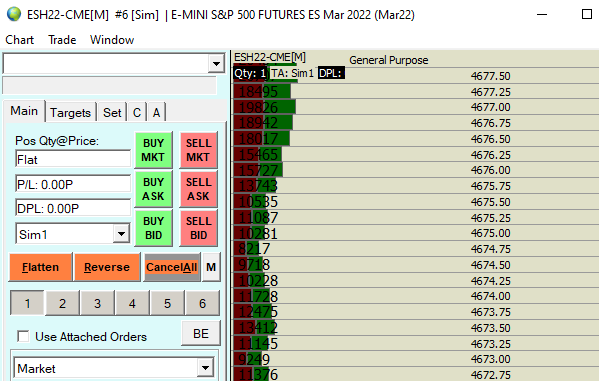Click price level 4674.50
This screenshot has width=599, height=381.
click(x=491, y=265)
